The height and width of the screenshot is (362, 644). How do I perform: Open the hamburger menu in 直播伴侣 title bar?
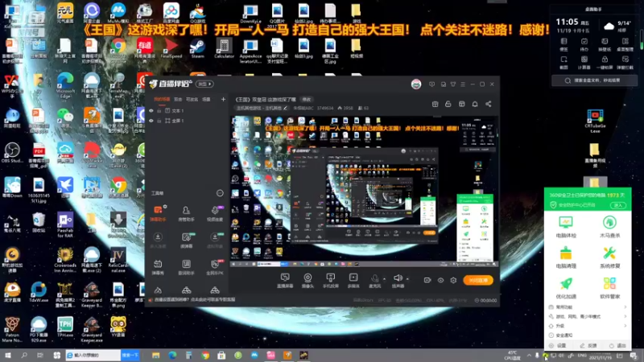463,84
